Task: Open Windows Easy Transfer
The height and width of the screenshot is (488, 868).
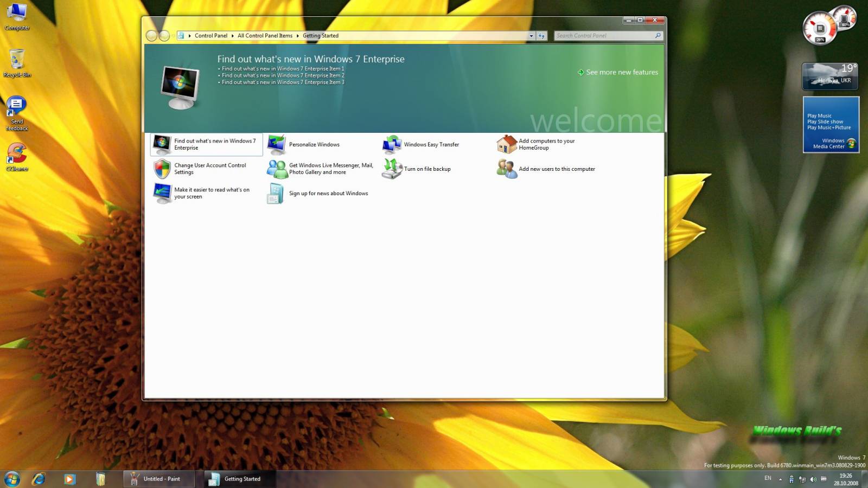Action: coord(422,145)
